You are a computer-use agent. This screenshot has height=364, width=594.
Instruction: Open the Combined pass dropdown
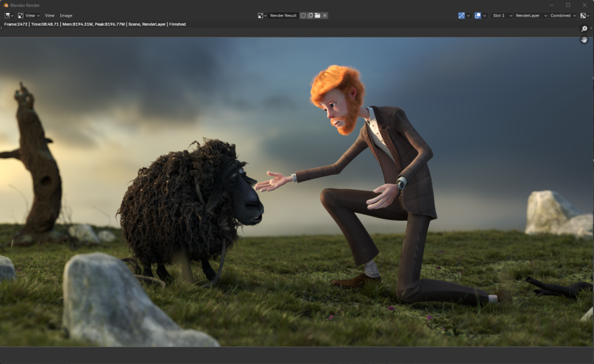(x=563, y=15)
